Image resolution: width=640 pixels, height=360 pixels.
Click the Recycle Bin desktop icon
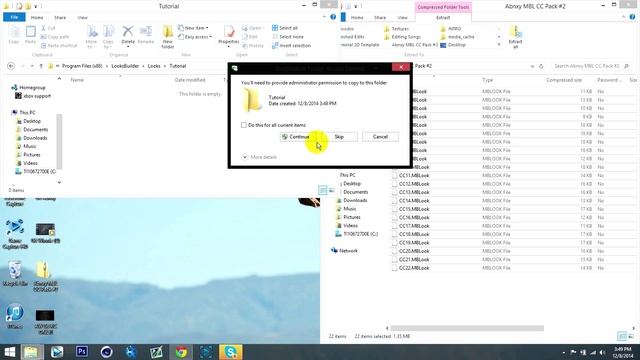[15, 273]
